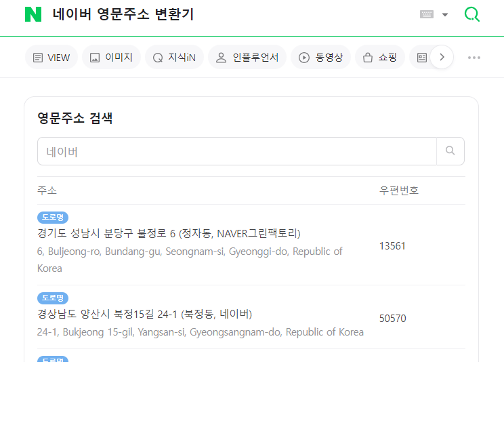Click the partially hidden news tab icon
The width and height of the screenshot is (504, 442).
coord(421,58)
